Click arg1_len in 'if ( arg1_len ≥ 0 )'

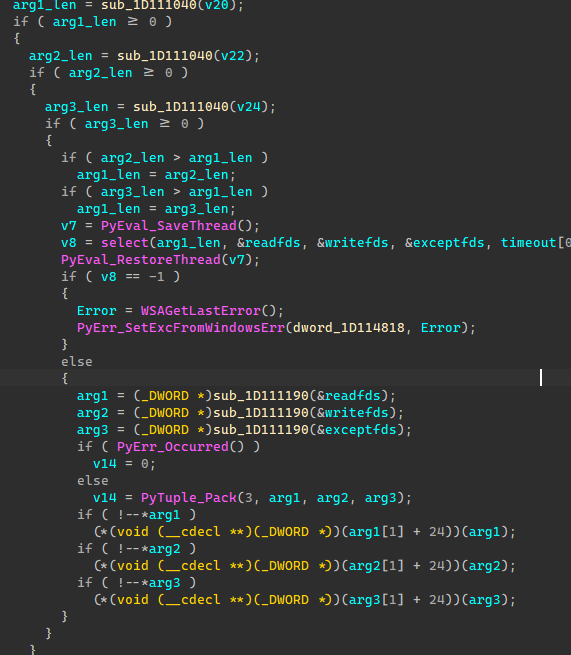coord(85,22)
